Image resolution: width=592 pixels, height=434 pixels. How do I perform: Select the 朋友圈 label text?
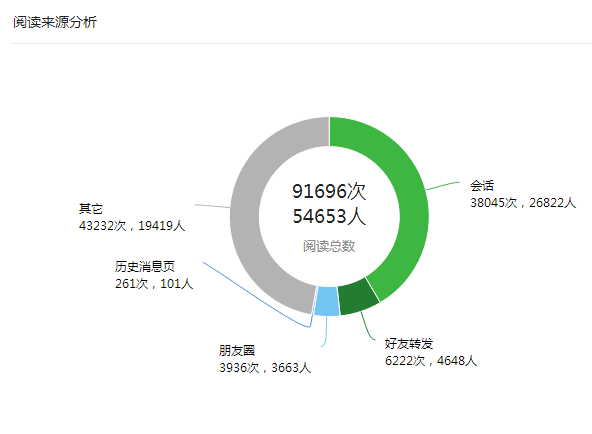pyautogui.click(x=237, y=351)
